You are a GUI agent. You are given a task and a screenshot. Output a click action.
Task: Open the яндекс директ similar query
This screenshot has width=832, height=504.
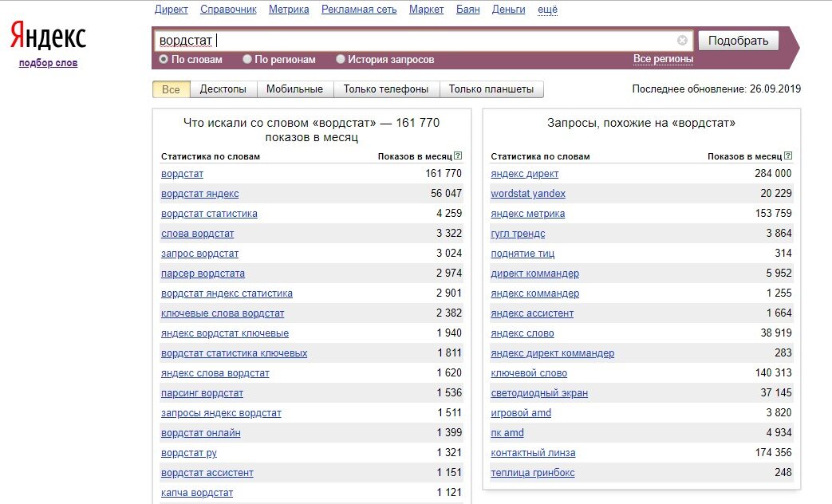click(524, 174)
